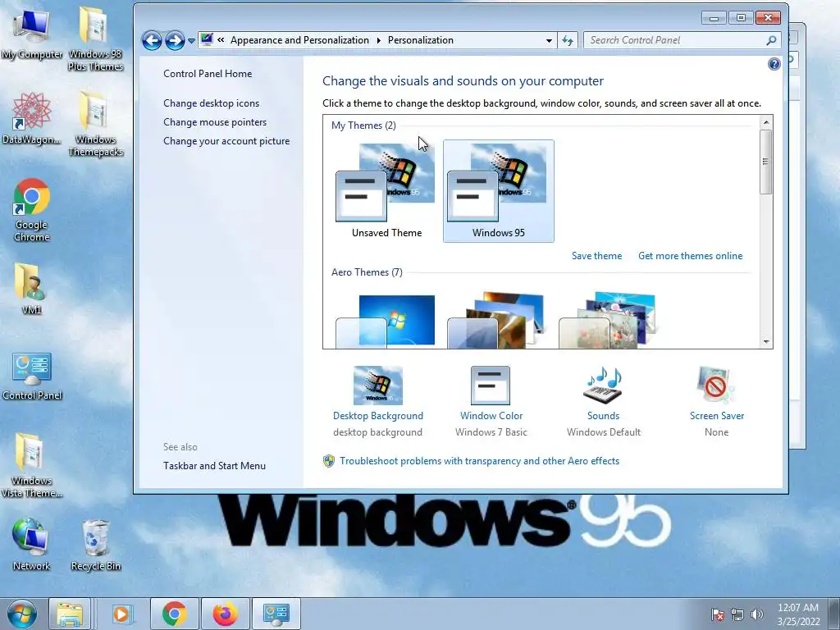Viewport: 840px width, 630px height.
Task: Click the volume speaker tray icon
Action: 756,614
